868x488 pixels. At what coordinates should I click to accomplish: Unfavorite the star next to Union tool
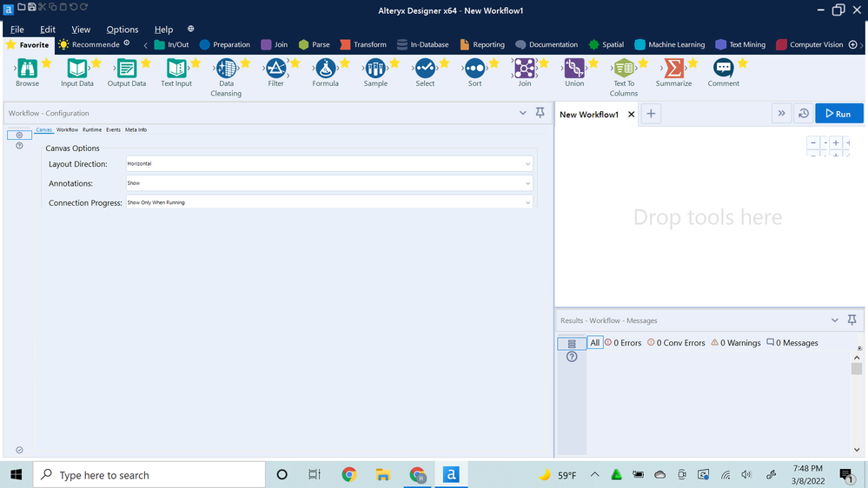pyautogui.click(x=593, y=63)
